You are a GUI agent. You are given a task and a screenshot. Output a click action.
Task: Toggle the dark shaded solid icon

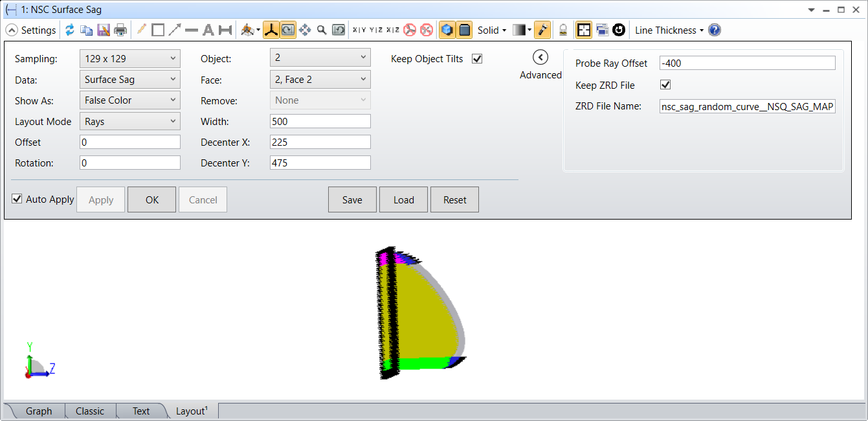464,30
